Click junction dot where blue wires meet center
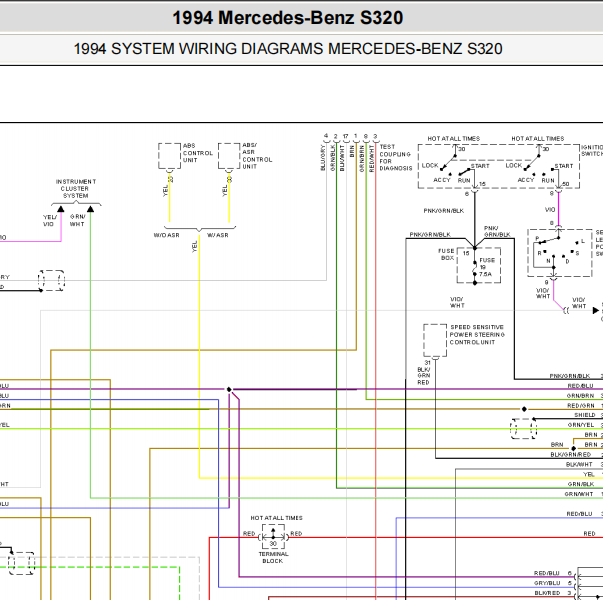Screen dimensions: 603x600 (x=229, y=390)
